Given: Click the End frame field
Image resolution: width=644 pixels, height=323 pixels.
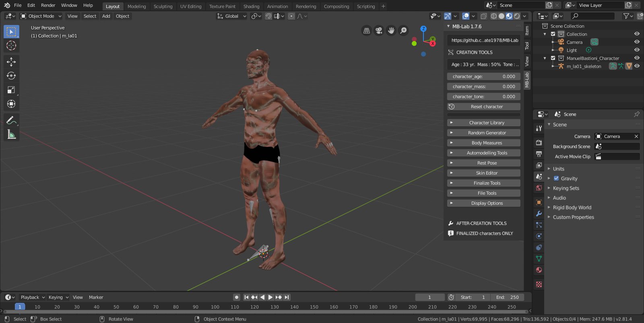Looking at the screenshot, I should (x=508, y=297).
